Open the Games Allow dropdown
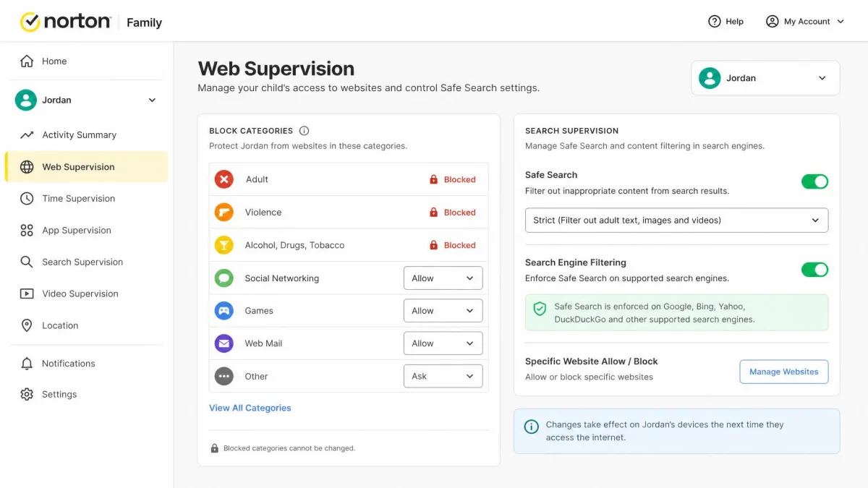The height and width of the screenshot is (488, 868). coord(443,311)
